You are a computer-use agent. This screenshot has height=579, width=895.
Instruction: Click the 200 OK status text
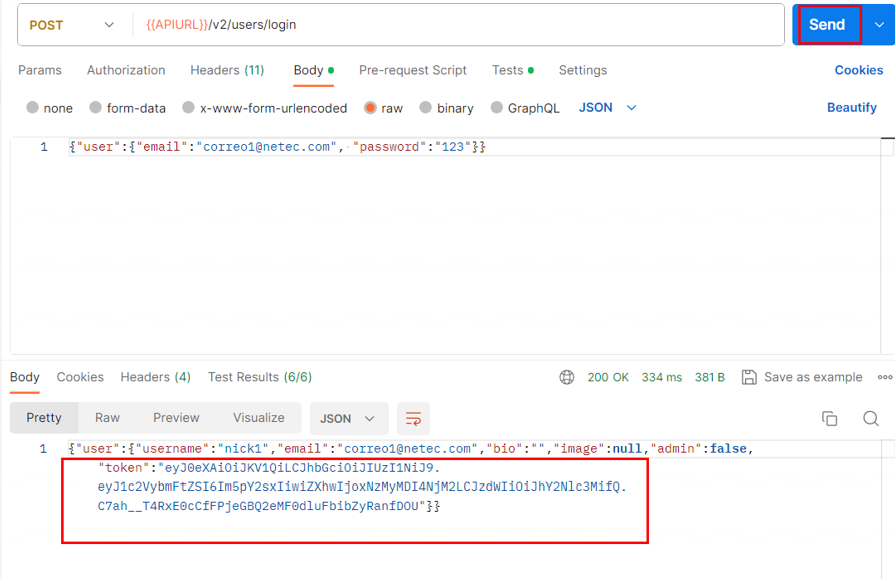tap(608, 377)
